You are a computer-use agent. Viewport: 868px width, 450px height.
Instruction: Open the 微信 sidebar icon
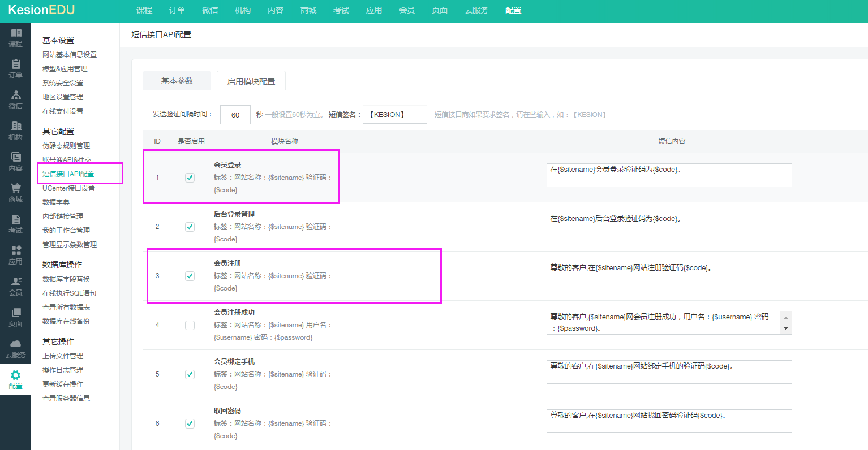point(16,96)
